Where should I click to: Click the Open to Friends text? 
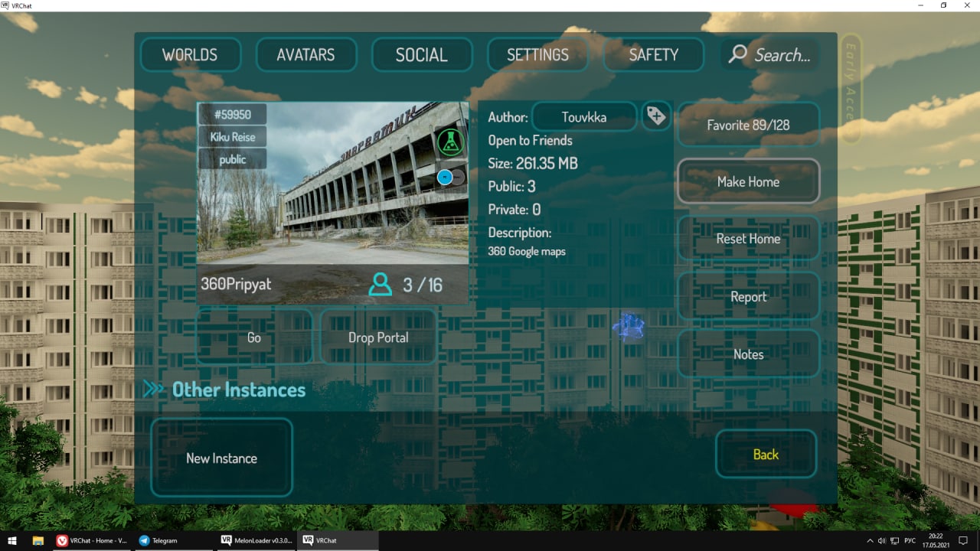point(531,140)
